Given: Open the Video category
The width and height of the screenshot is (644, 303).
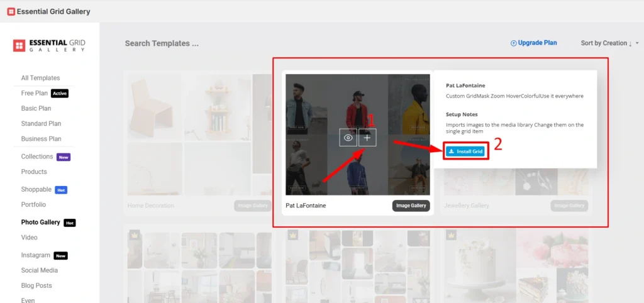Looking at the screenshot, I should 29,238.
